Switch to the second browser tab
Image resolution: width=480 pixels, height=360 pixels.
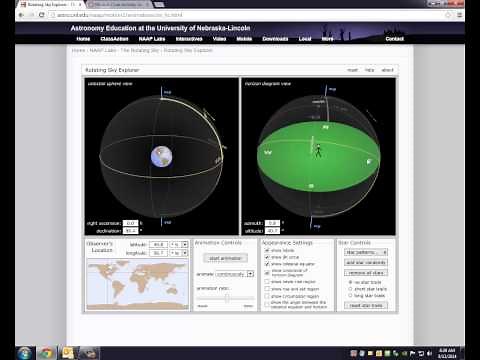(x=119, y=5)
